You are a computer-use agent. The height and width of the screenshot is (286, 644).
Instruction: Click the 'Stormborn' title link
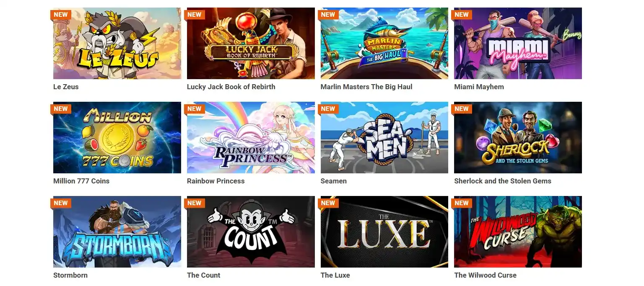[70, 275]
